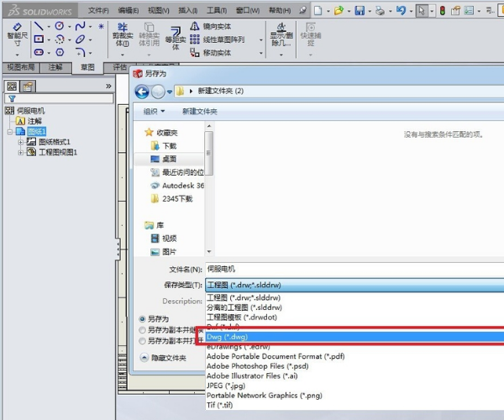The image size is (504, 420).
Task: Expand the feature tree panel chevron
Action: 108,87
